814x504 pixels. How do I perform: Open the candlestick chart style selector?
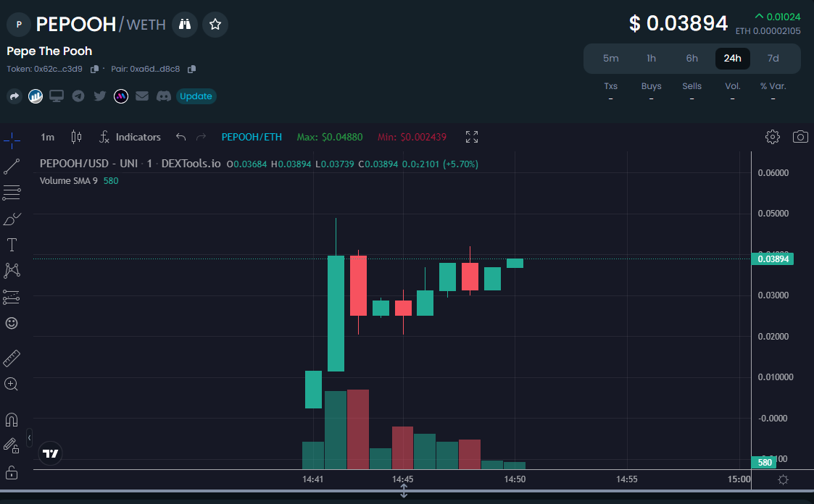76,137
